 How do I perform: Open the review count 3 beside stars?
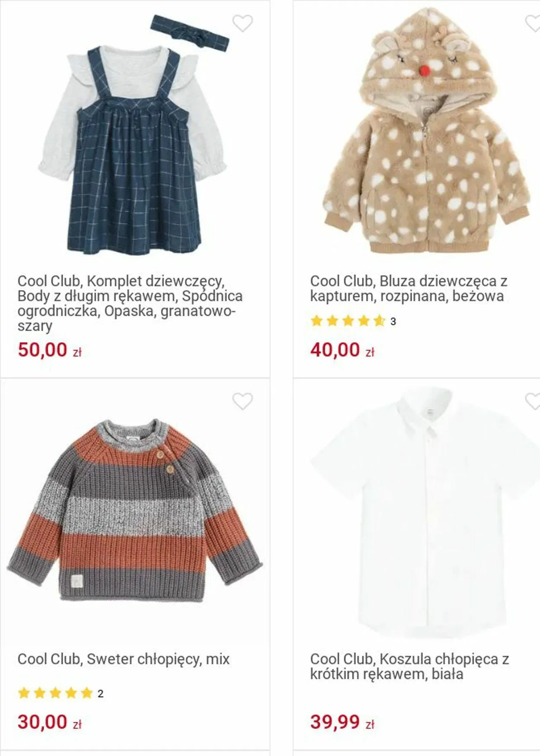(393, 321)
